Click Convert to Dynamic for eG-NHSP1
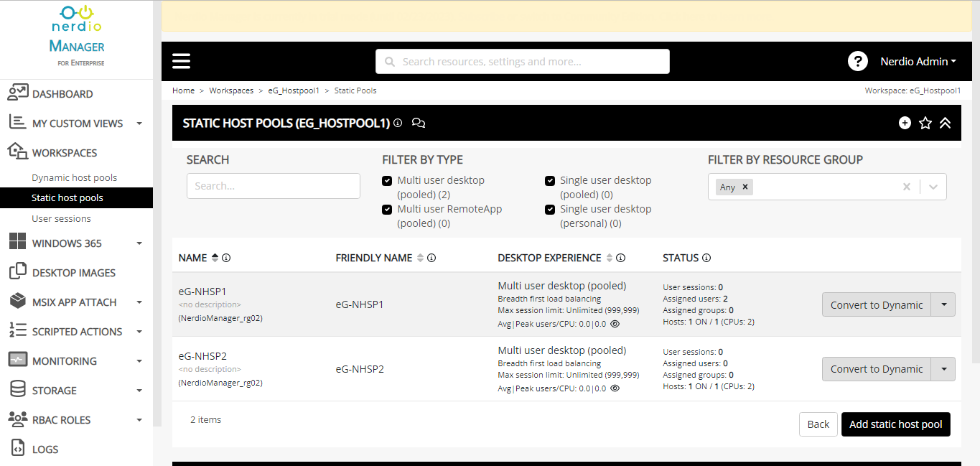Image resolution: width=980 pixels, height=466 pixels. (x=877, y=304)
